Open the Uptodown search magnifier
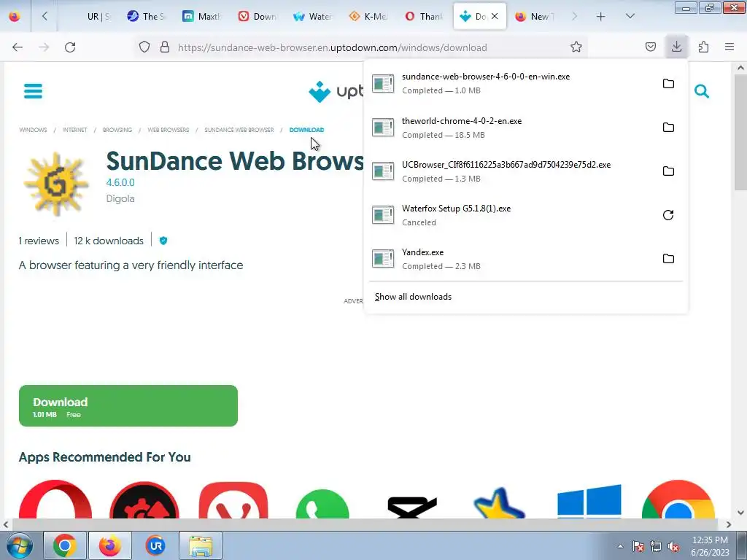This screenshot has height=560, width=747. 701,90
